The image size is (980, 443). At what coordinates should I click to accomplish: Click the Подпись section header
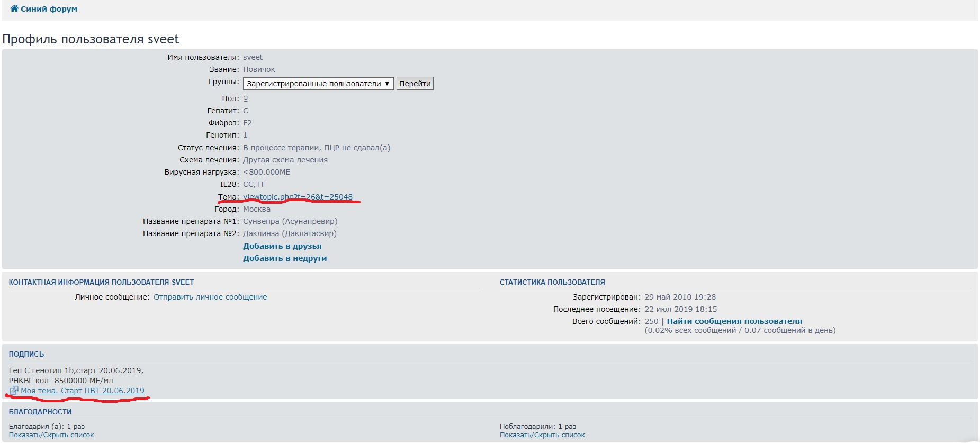[x=26, y=354]
